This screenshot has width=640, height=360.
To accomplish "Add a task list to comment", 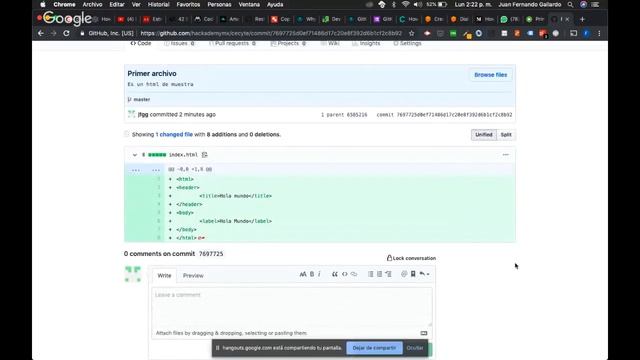I will (389, 274).
